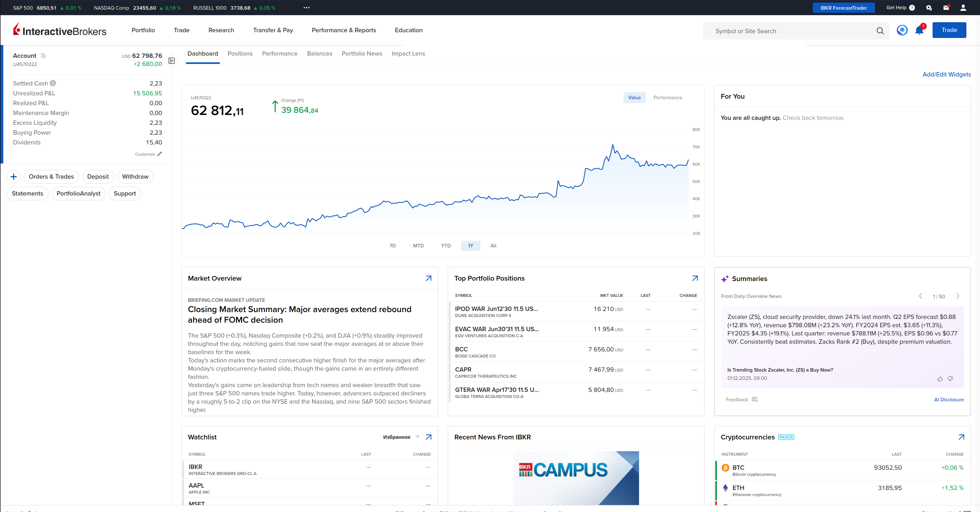Screen dimensions: 980x512
Task: Select the 7D chart range
Action: point(393,246)
